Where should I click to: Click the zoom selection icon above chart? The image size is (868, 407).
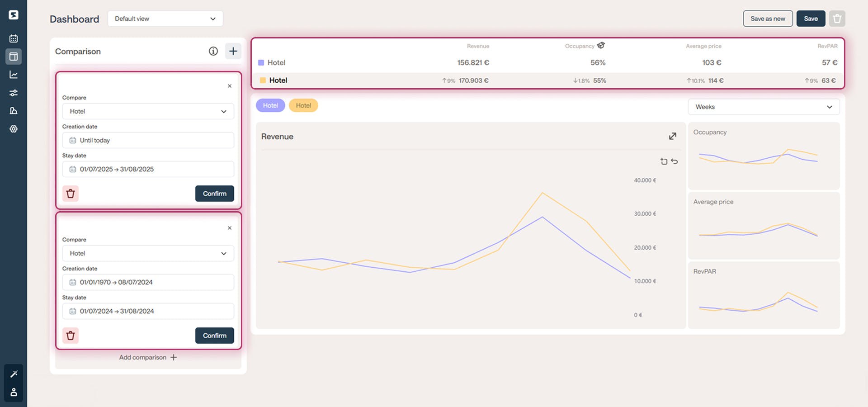pos(664,161)
